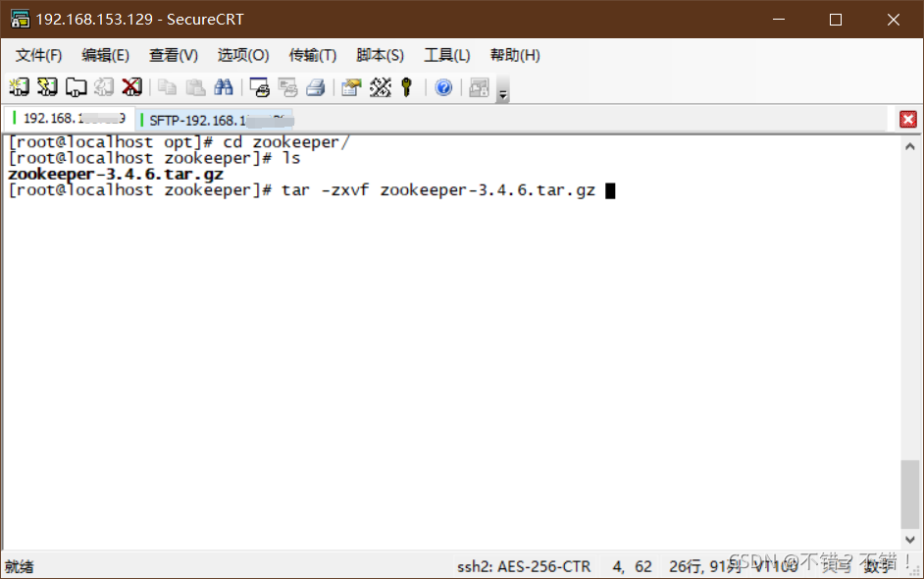
Task: Click the 就绪 status bar text
Action: [20, 567]
